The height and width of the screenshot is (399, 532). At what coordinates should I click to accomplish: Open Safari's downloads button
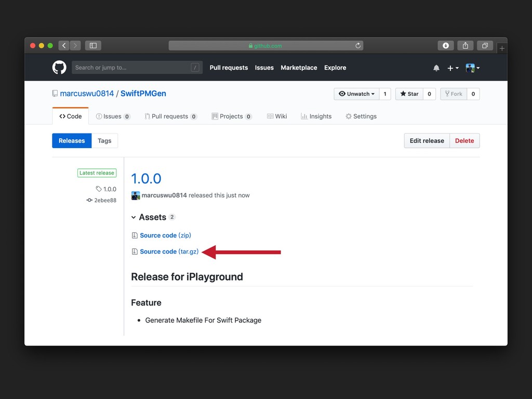446,46
